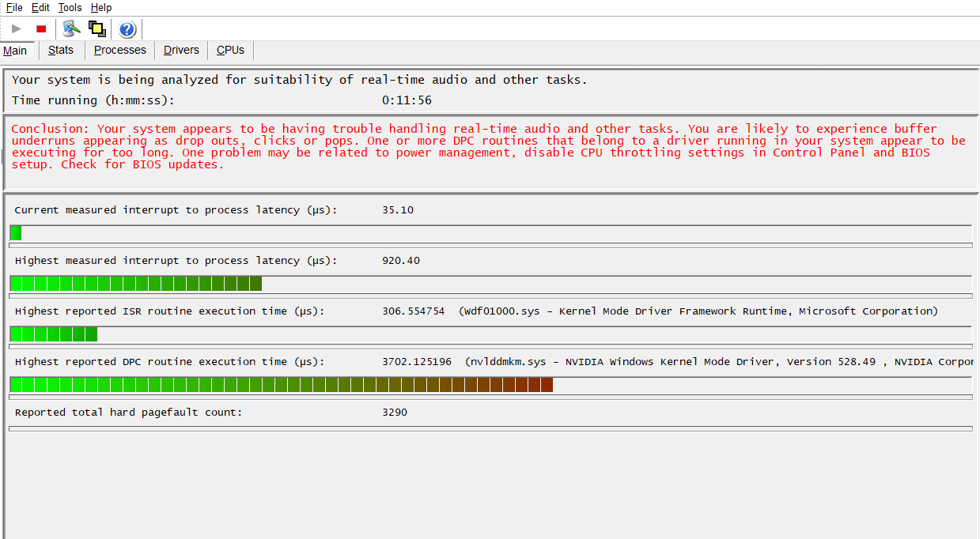Click the computer-with-pencil toolbar icon
The width and height of the screenshot is (980, 539).
click(72, 29)
